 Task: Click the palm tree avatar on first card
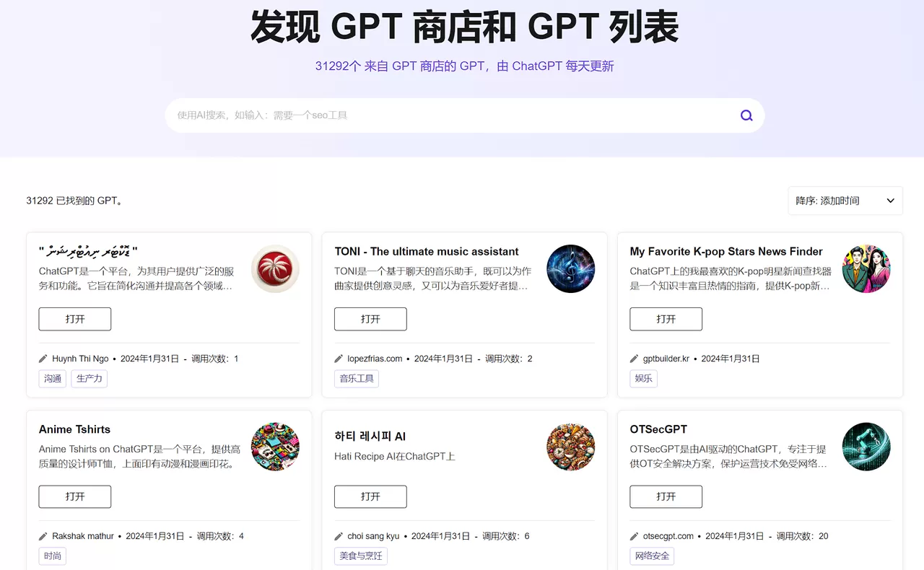tap(275, 268)
